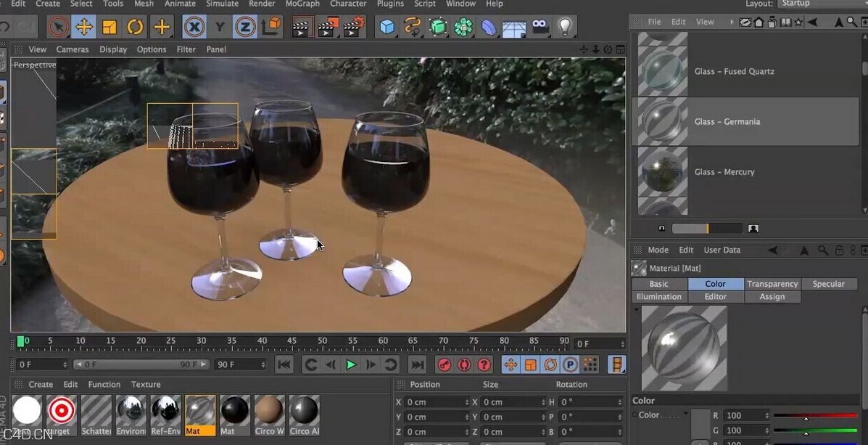Click the Light object icon
868x445 pixels.
(566, 27)
